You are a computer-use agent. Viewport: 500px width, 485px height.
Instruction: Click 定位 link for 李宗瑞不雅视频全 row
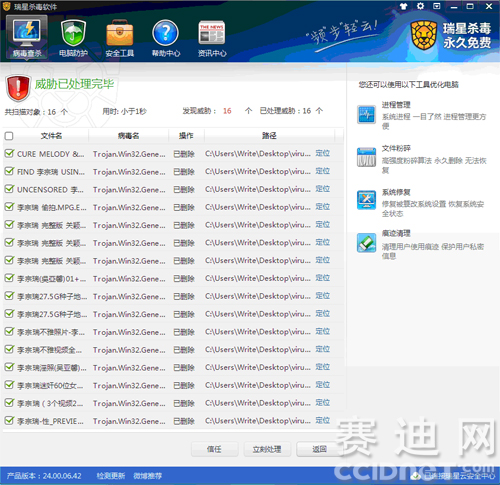[323, 349]
